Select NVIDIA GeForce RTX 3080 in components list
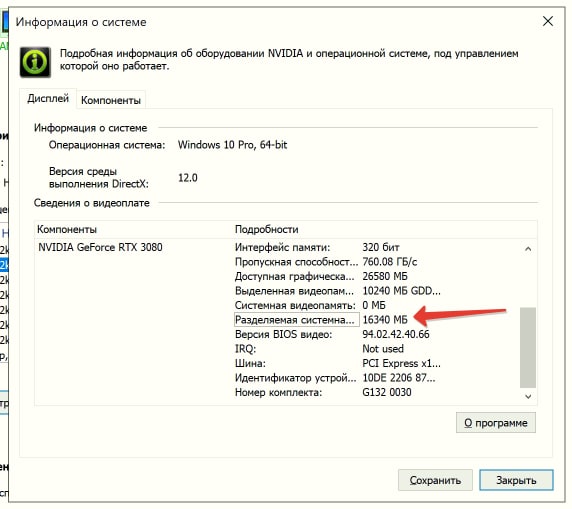 100,247
